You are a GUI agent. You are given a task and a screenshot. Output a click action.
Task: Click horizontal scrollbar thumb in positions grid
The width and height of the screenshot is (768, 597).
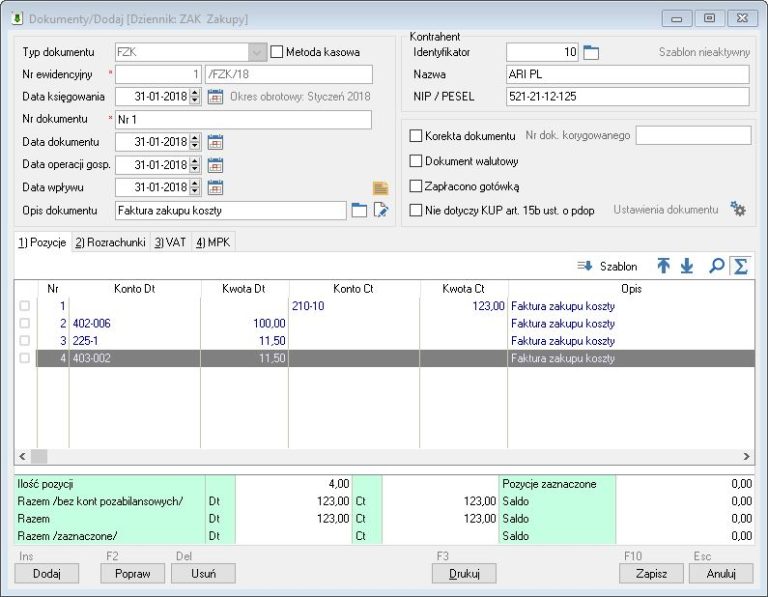tap(39, 456)
